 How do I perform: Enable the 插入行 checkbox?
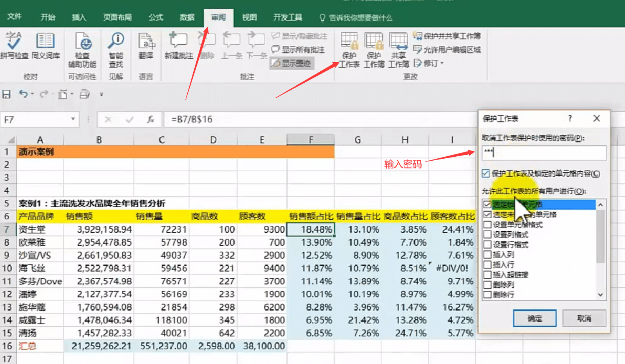tap(487, 264)
